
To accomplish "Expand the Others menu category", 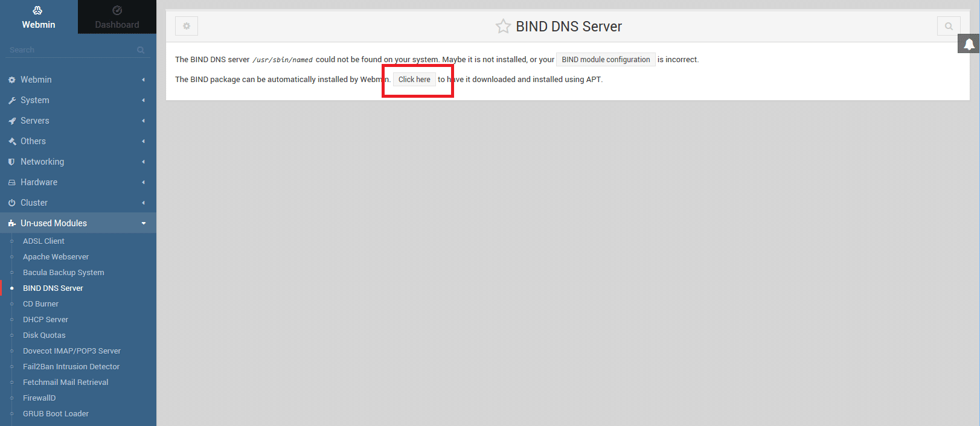I will tap(78, 141).
